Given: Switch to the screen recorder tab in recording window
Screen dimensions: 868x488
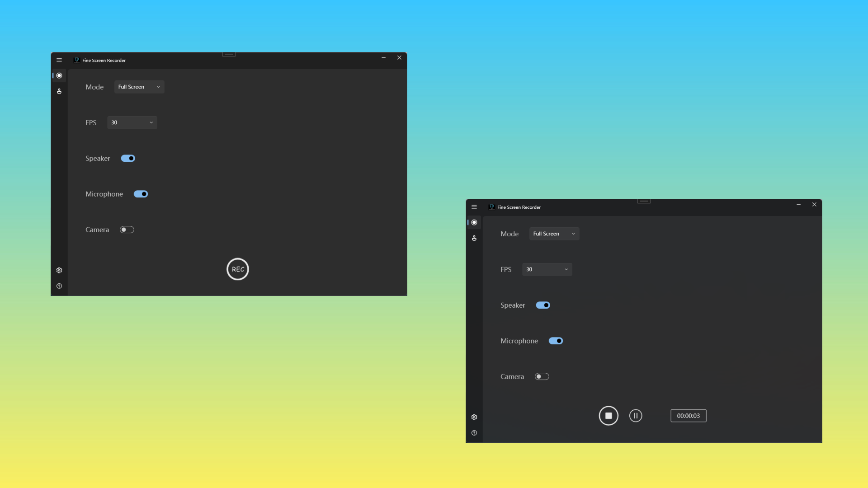Looking at the screenshot, I should (x=474, y=222).
